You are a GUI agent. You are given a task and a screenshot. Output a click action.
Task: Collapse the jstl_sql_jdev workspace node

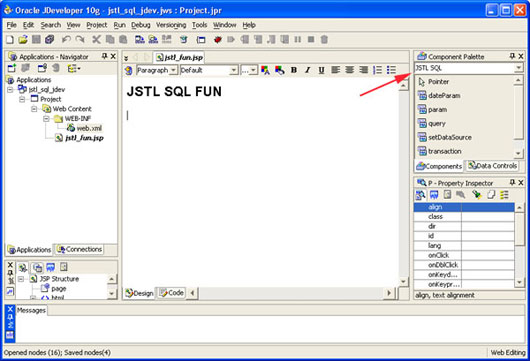point(10,90)
